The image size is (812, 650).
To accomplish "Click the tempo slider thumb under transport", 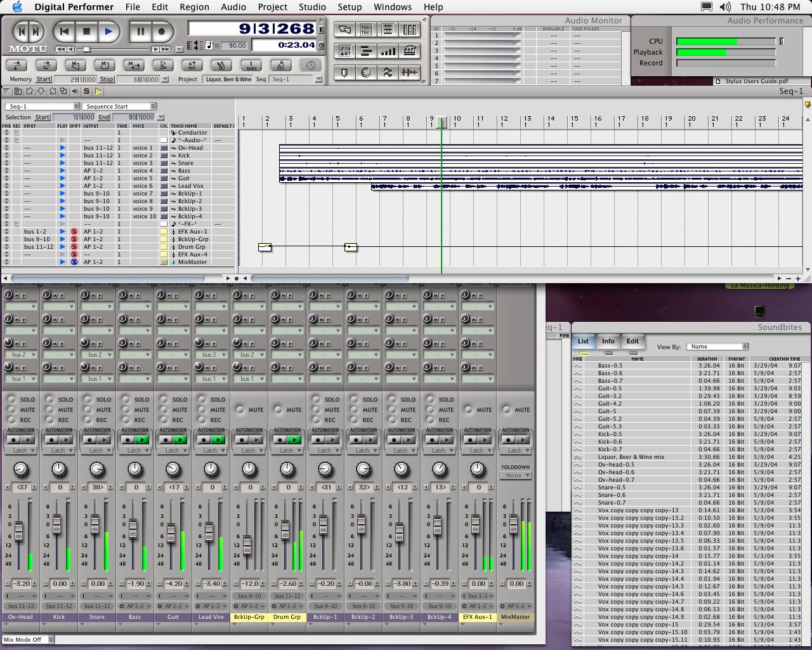I will pyautogui.click(x=86, y=50).
